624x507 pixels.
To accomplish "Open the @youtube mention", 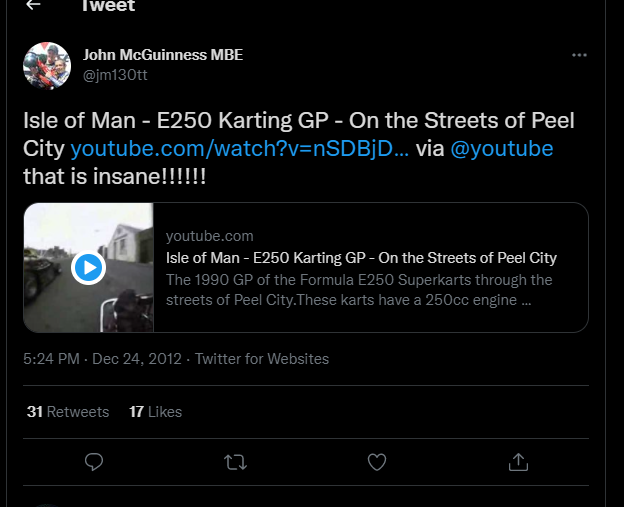I will point(502,149).
